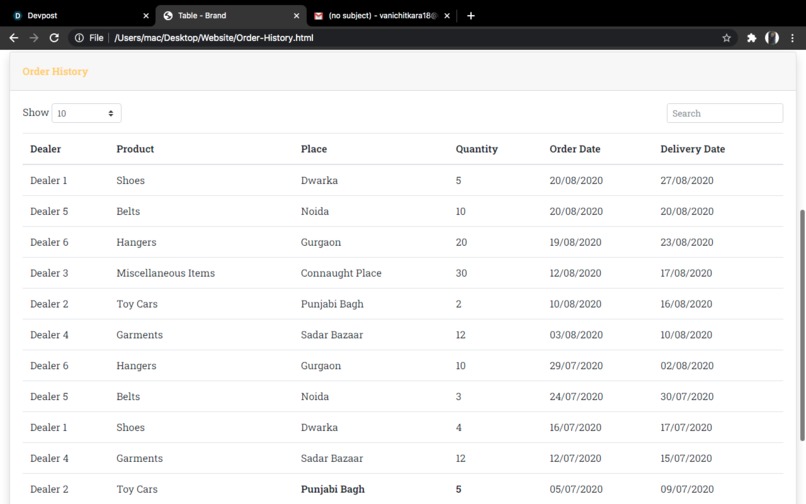806x504 pixels.
Task: Click order date 05/07/2020
Action: tap(576, 489)
